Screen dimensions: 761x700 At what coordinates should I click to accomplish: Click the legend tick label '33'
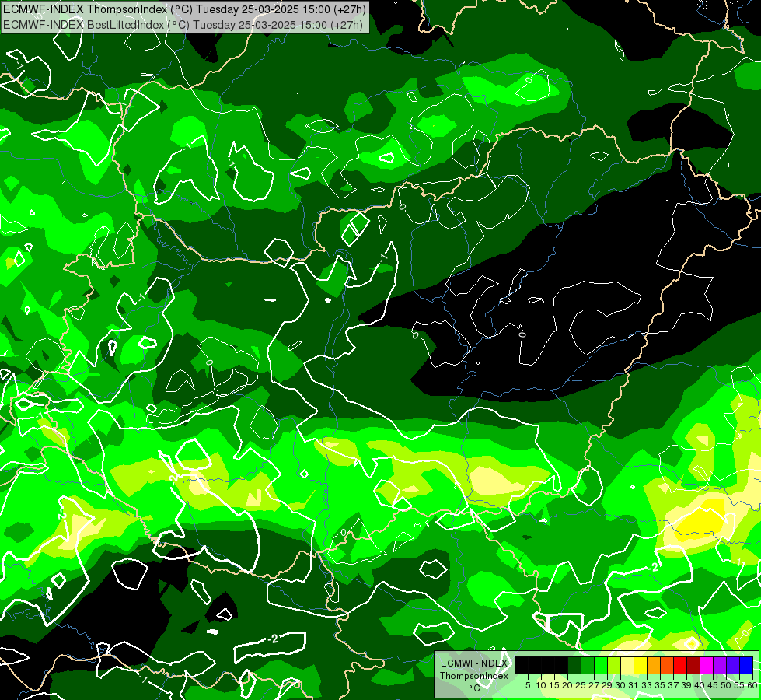pos(647,685)
